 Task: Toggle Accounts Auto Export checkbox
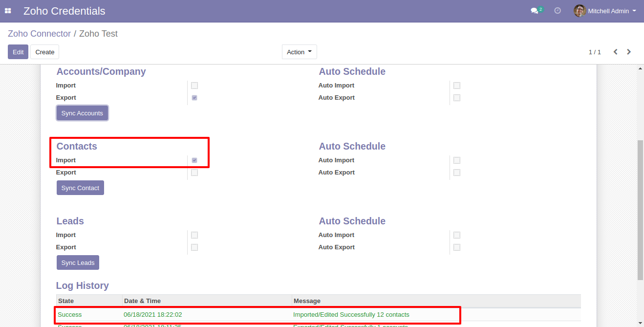[457, 98]
